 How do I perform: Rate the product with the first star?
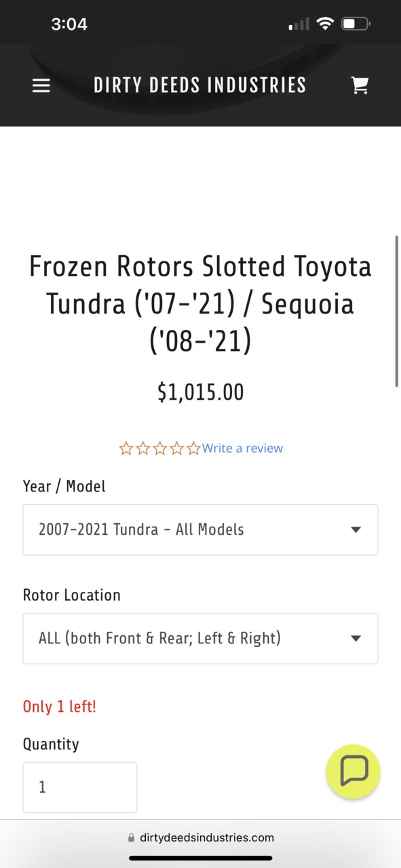(126, 448)
